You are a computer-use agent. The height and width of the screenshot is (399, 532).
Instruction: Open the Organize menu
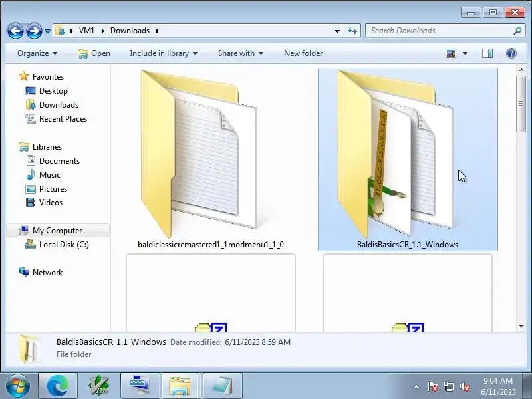click(x=37, y=53)
